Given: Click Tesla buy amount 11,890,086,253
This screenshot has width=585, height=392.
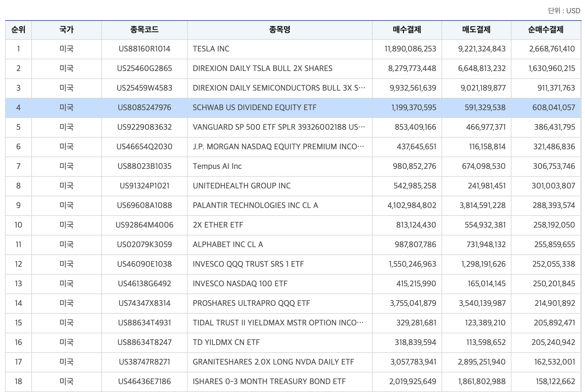Looking at the screenshot, I should (410, 49).
